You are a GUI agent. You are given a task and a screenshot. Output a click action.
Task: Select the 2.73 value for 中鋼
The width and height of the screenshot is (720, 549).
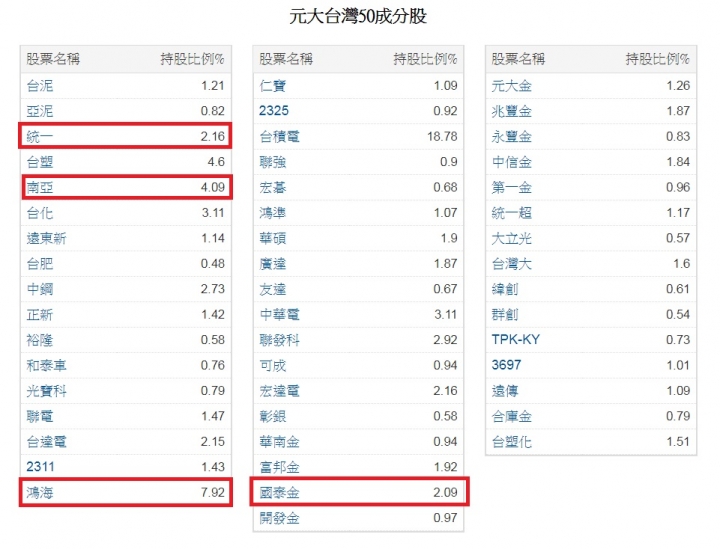(x=213, y=289)
